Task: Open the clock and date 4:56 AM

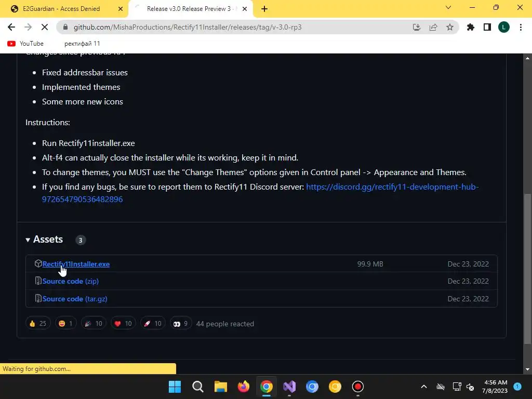Action: (495, 387)
